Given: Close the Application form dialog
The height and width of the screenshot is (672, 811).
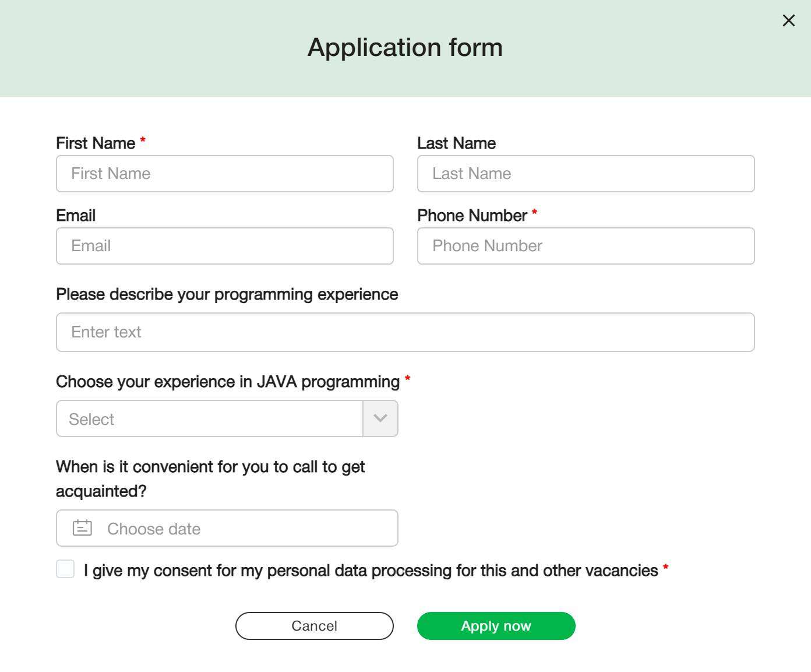Looking at the screenshot, I should pos(789,21).
